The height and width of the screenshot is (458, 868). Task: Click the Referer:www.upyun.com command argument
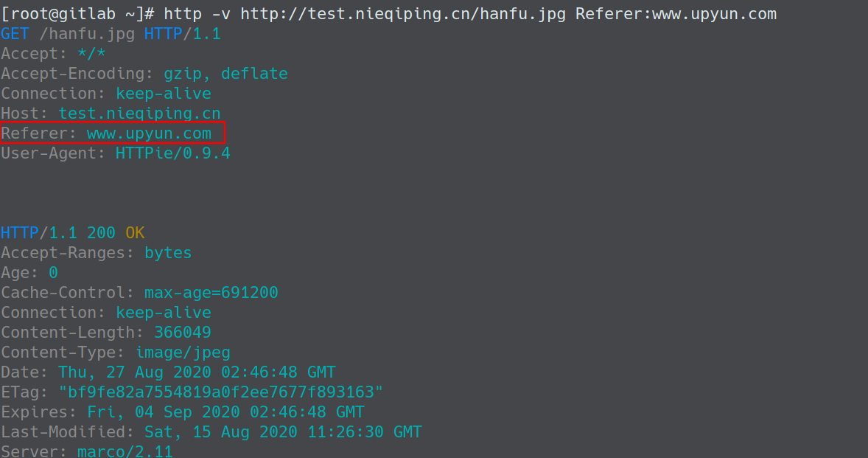click(x=676, y=14)
